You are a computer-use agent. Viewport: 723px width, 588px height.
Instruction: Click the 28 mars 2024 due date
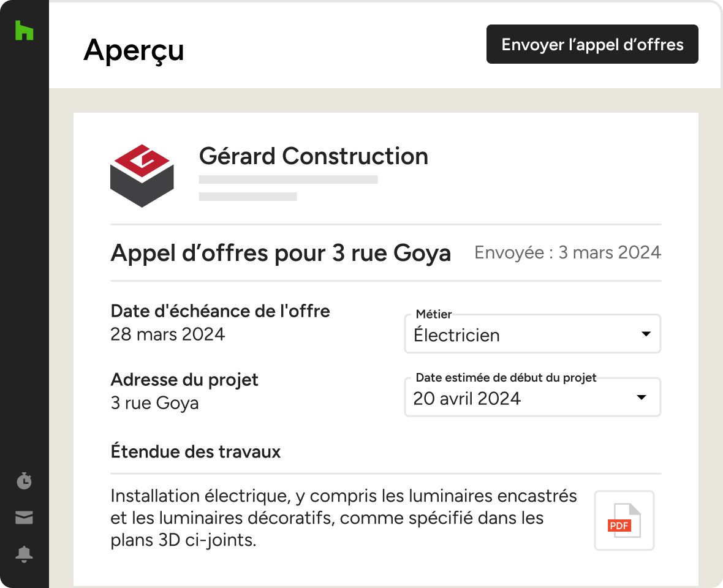(167, 334)
